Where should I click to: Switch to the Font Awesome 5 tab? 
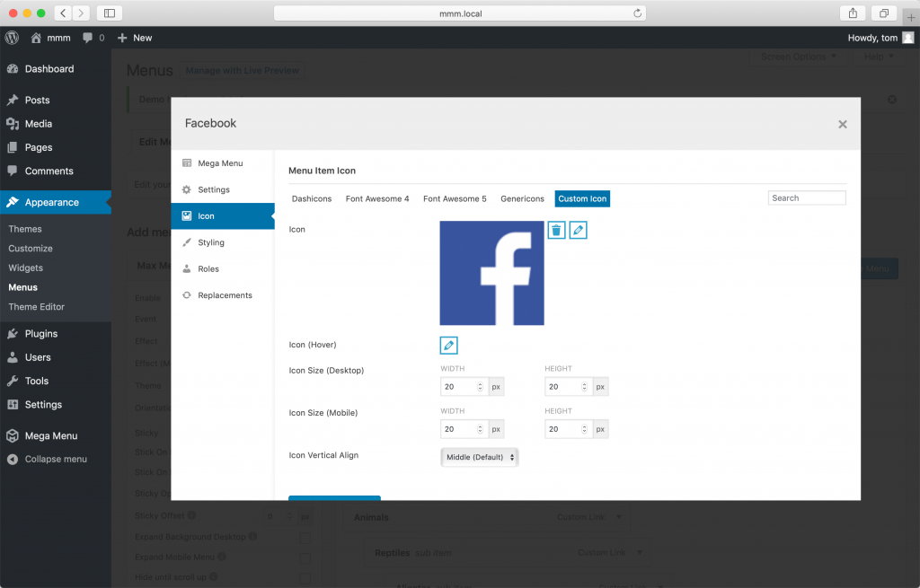pos(454,198)
